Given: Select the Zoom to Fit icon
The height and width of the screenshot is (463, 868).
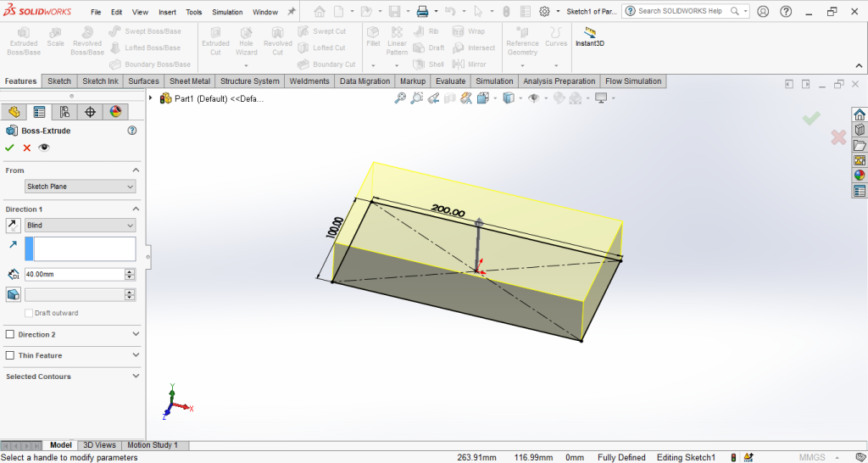Looking at the screenshot, I should point(400,98).
